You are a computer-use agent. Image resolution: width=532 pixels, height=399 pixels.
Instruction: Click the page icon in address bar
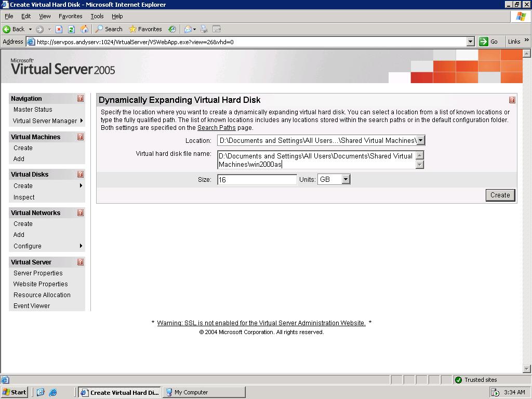31,42
